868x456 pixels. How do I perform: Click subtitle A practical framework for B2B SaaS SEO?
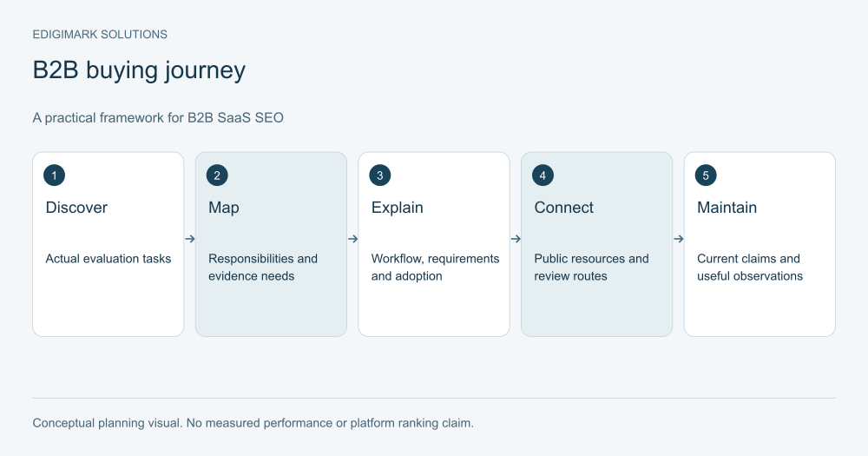tap(158, 118)
